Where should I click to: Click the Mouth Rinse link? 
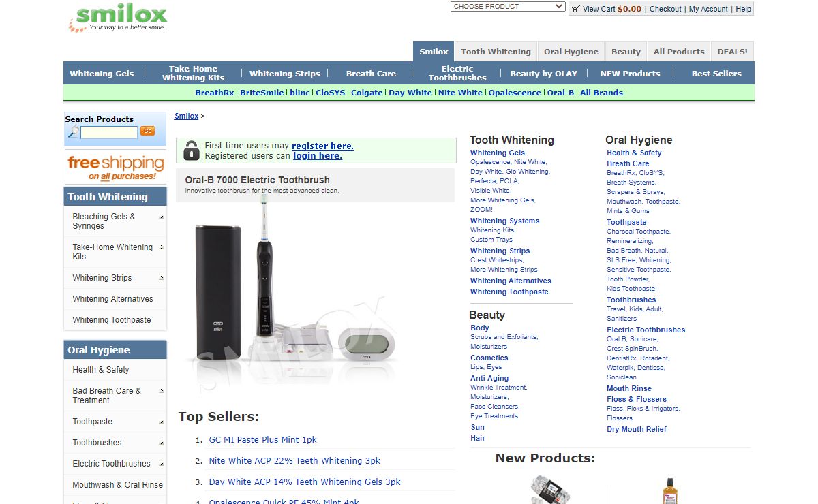point(629,388)
